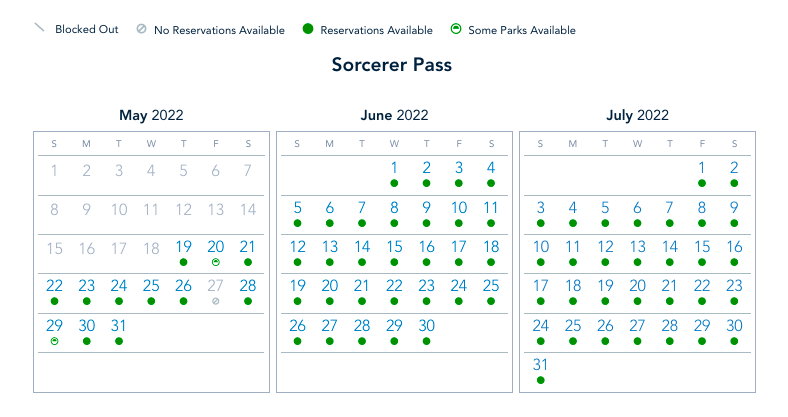
Task: Click the No Reservations Available legend icon
Action: [x=142, y=30]
